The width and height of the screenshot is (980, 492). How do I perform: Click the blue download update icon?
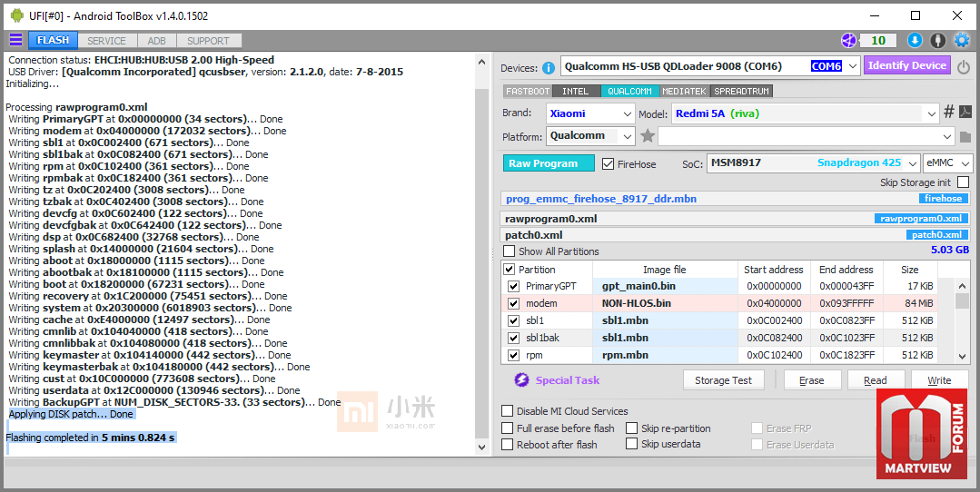pos(915,40)
